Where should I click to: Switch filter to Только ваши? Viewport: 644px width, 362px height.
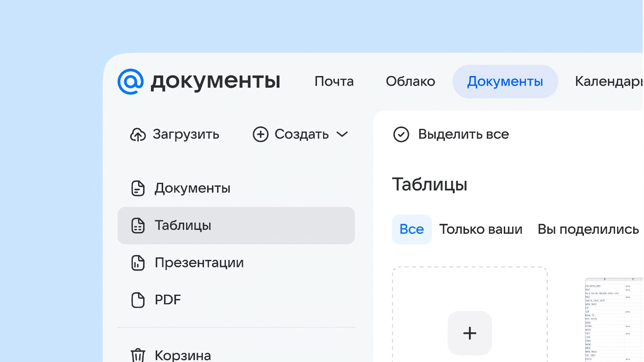tap(481, 229)
